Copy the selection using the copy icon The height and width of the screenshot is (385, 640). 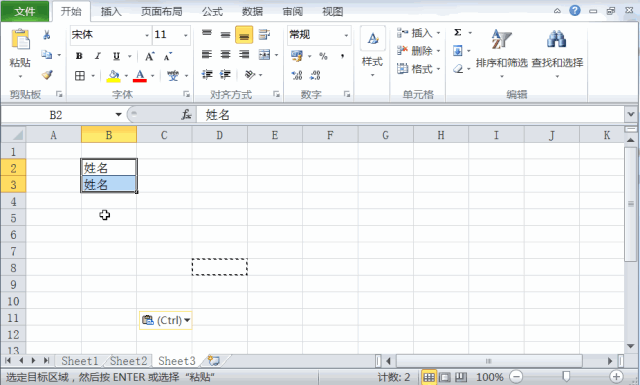[47, 54]
